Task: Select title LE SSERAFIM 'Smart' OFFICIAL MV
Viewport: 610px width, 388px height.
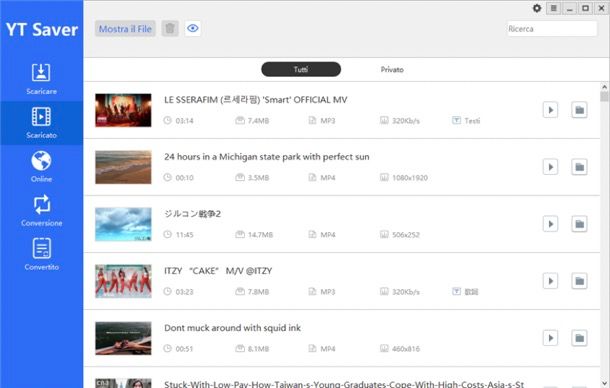Action: click(x=256, y=100)
